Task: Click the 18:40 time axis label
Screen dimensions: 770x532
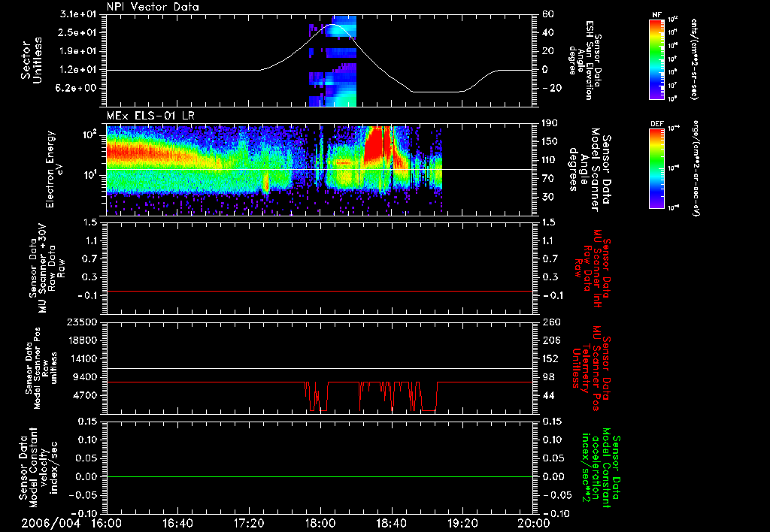Action: tap(392, 523)
